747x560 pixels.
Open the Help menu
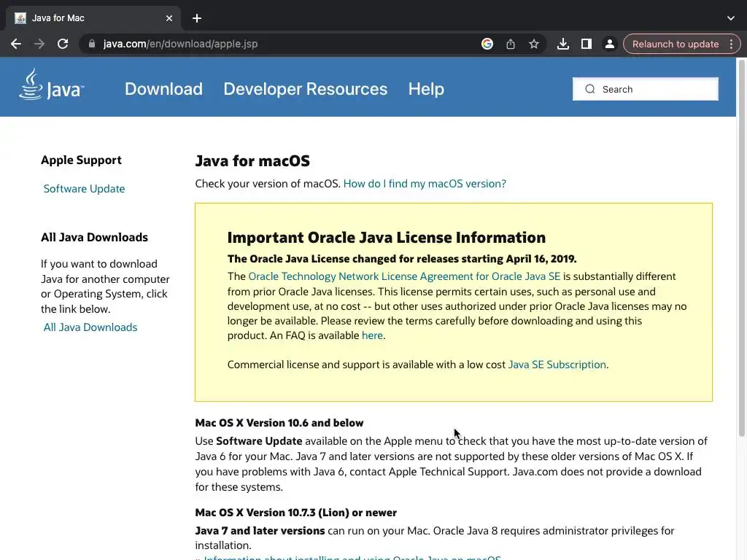pos(426,89)
